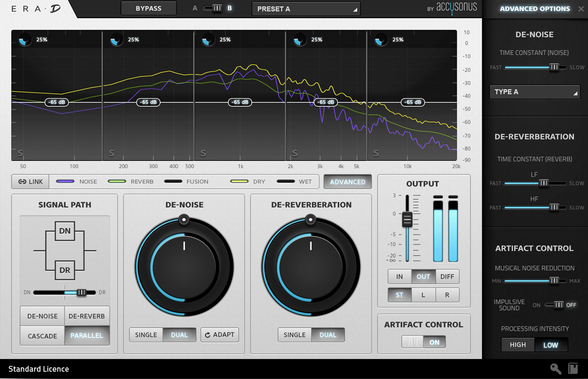Toggle the A/B comparison switch
The width and height of the screenshot is (588, 379).
[x=213, y=8]
